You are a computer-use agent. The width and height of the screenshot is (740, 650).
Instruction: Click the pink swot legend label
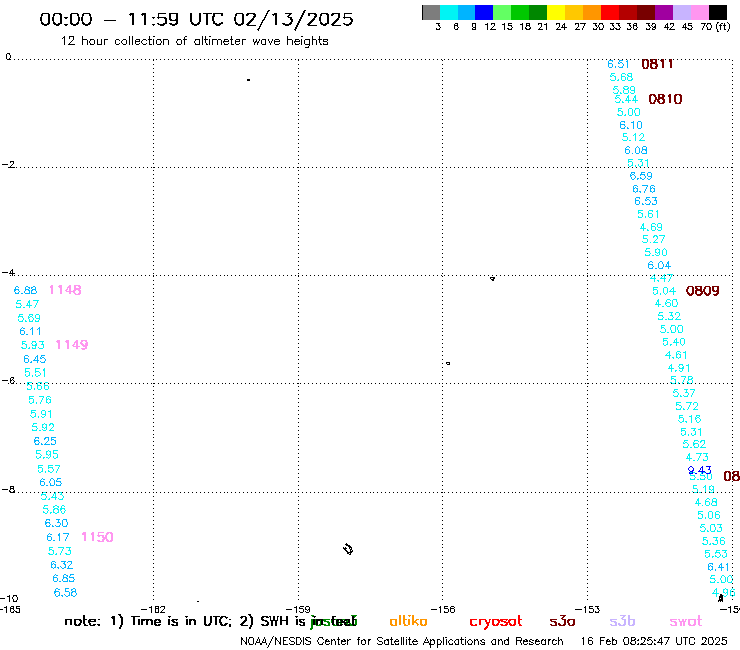click(686, 622)
